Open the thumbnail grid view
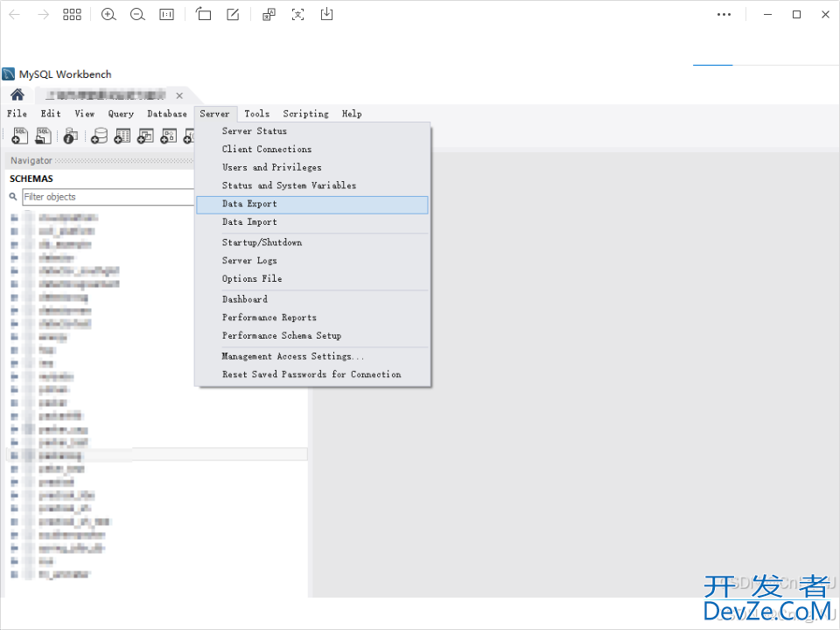The image size is (840, 630). pos(72,15)
